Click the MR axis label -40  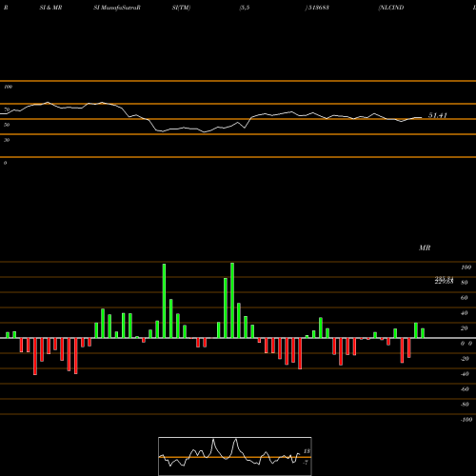[x=465, y=374]
